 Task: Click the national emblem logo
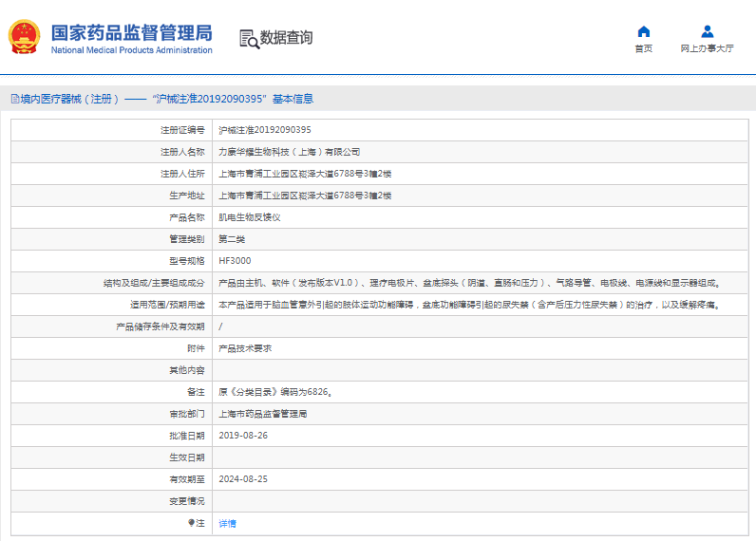click(24, 38)
